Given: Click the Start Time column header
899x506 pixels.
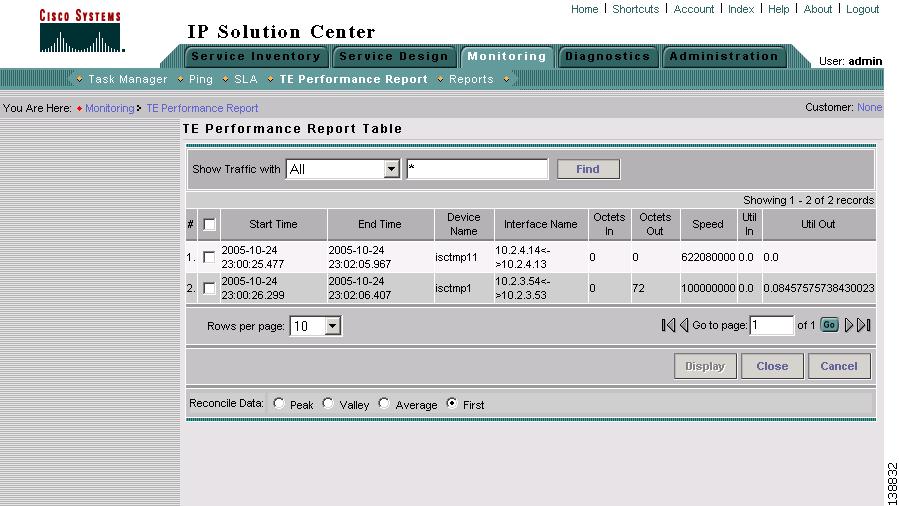Looking at the screenshot, I should pyautogui.click(x=273, y=225).
